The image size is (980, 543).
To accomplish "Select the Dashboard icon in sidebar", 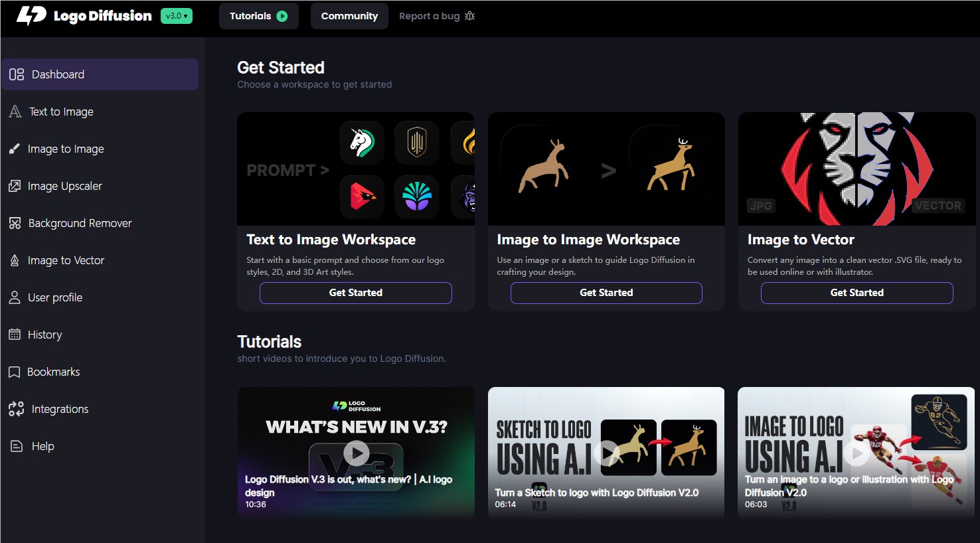I will click(17, 74).
